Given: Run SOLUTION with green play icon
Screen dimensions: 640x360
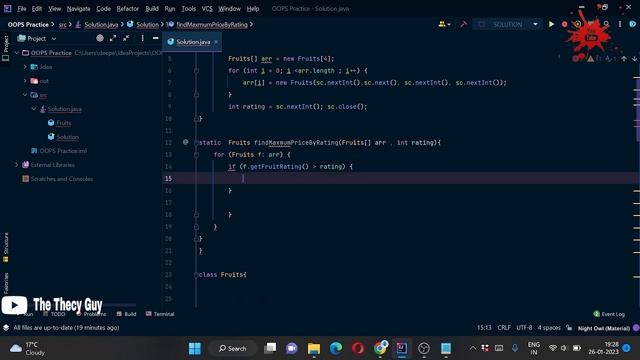Looking at the screenshot, I should pyautogui.click(x=551, y=24).
